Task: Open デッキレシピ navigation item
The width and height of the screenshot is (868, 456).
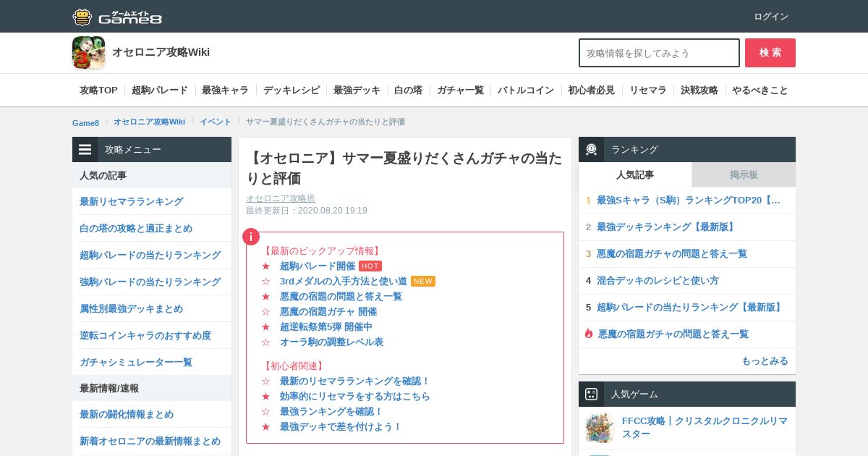Action: [x=291, y=90]
